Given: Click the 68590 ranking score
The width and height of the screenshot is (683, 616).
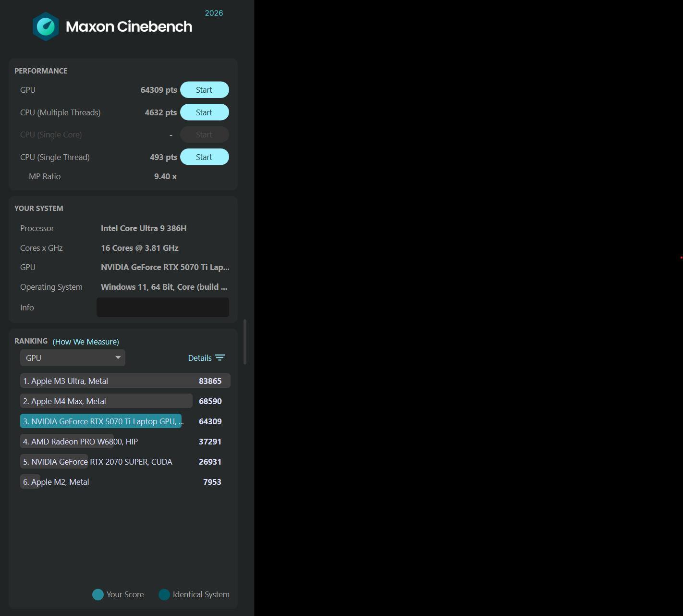Looking at the screenshot, I should [x=210, y=401].
